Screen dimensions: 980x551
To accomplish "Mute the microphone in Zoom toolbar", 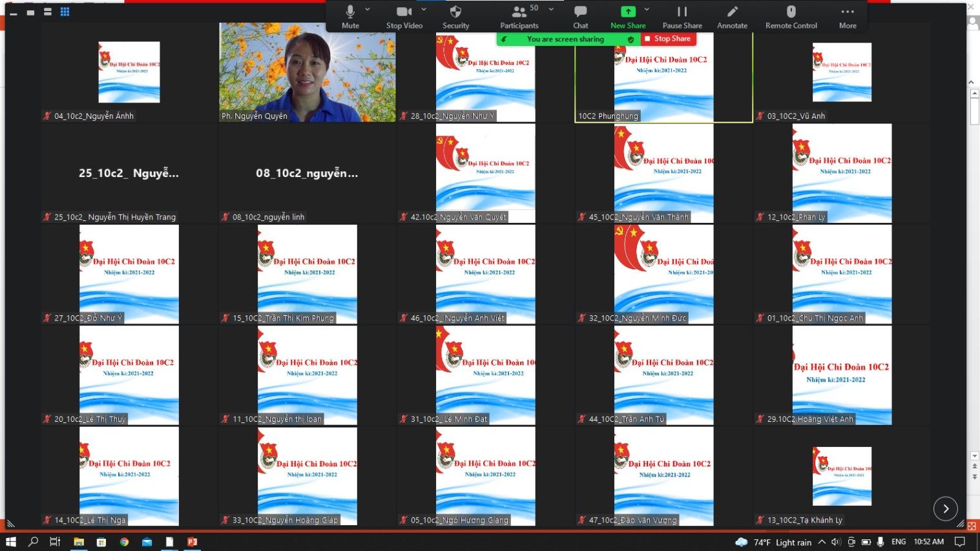I will tap(350, 17).
